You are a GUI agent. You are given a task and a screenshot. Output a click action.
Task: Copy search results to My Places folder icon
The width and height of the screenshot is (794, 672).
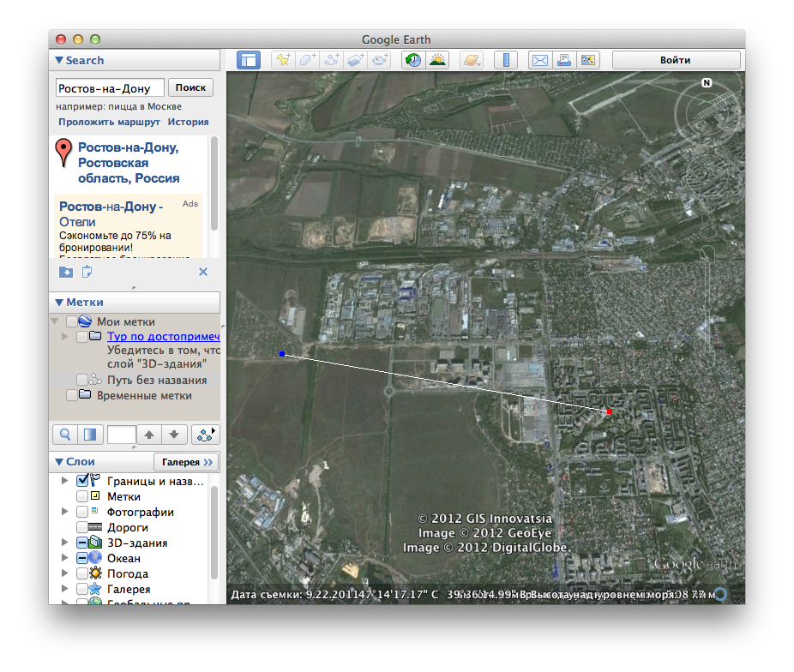[x=66, y=273]
